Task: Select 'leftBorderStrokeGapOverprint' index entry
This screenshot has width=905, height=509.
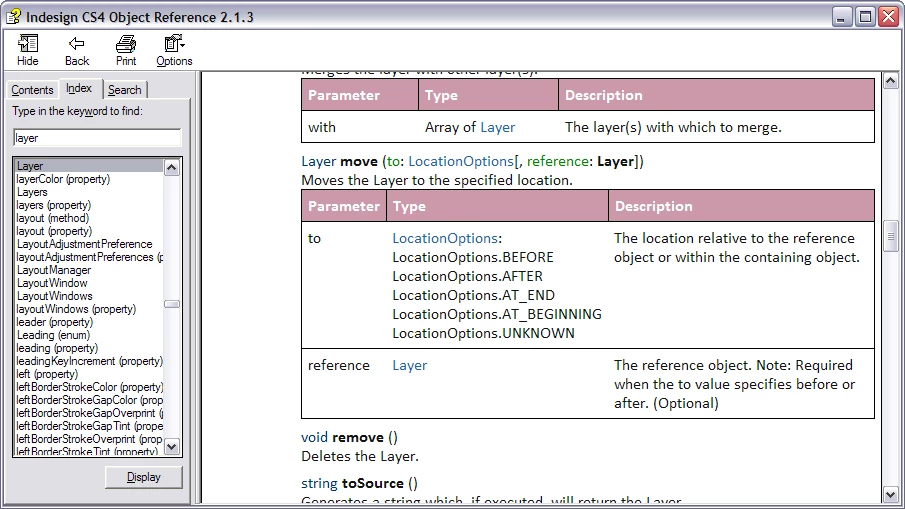Action: pyautogui.click(x=89, y=413)
